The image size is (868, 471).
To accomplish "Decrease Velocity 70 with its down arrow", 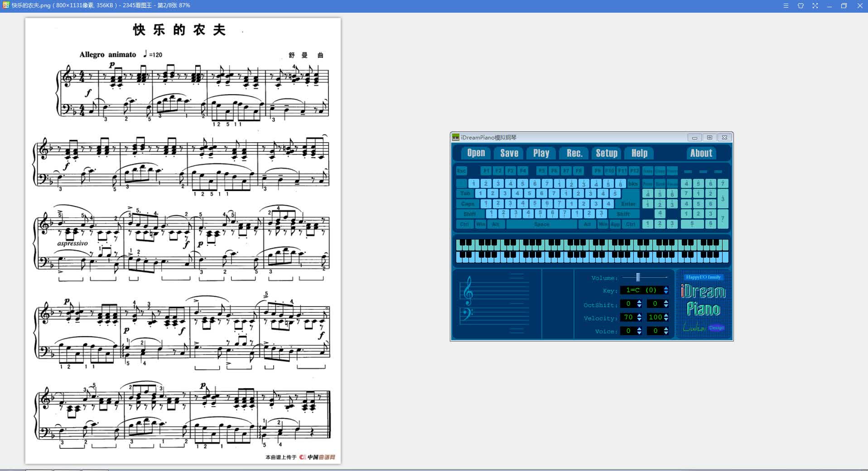I will (x=639, y=319).
